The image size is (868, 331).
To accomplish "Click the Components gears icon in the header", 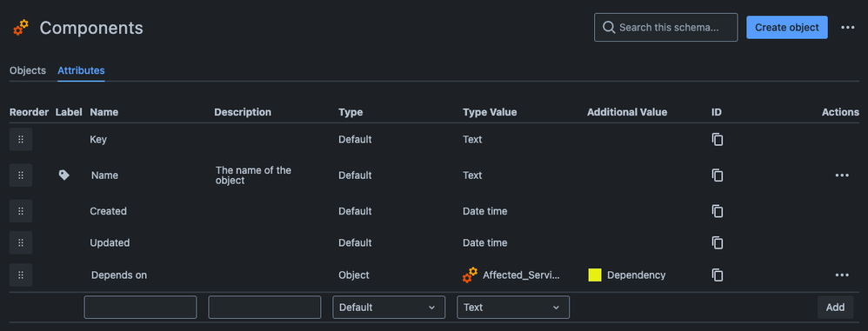I will 21,28.
